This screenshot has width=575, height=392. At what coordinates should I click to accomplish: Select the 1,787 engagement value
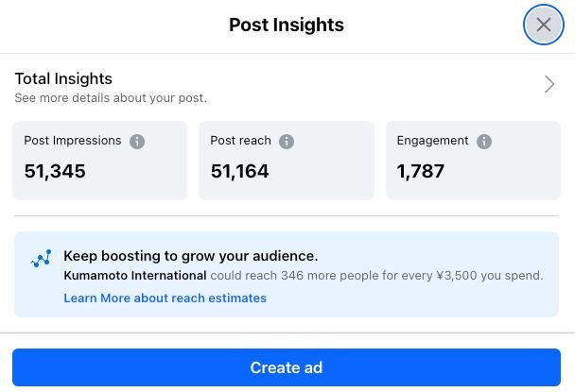(x=420, y=171)
